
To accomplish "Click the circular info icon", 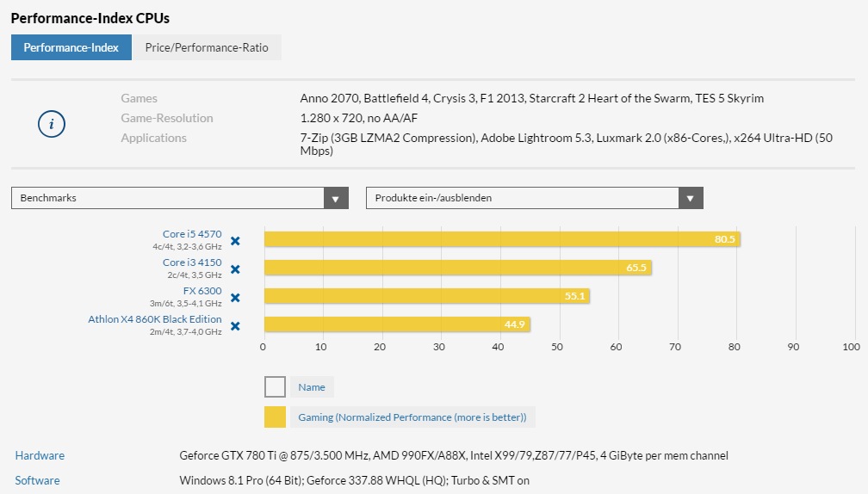I will [52, 123].
